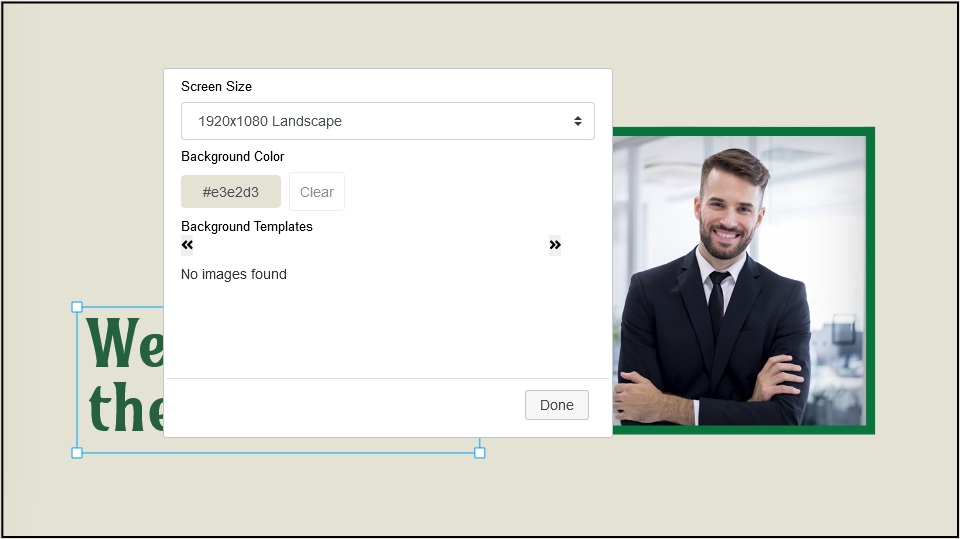Click the green frame border around the photo
This screenshot has height=539, width=960.
pos(870,280)
